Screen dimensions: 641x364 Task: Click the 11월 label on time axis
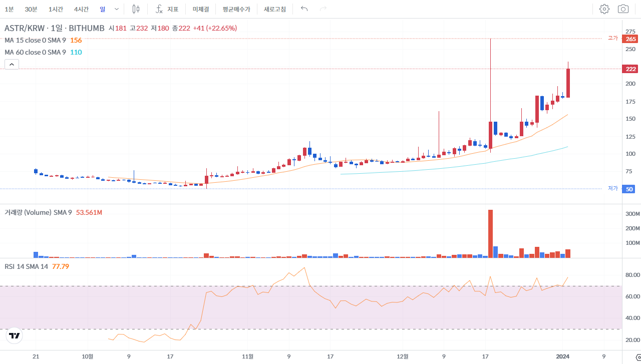click(x=247, y=356)
